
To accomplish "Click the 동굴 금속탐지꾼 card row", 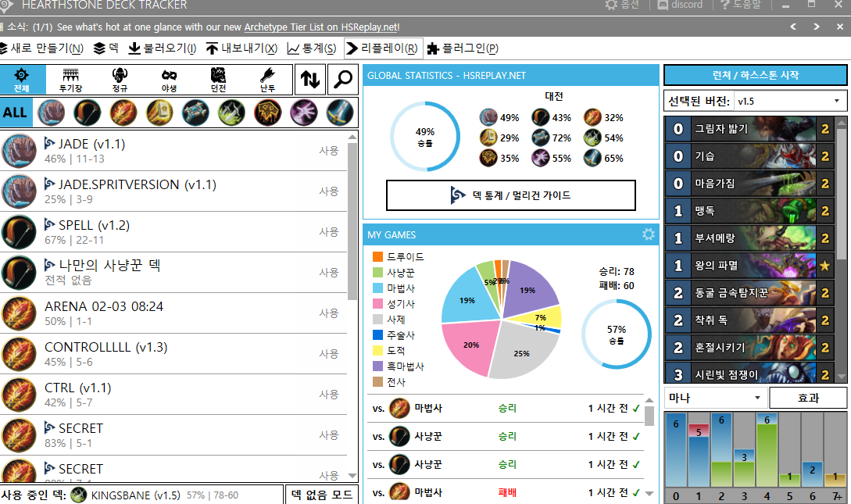I will tap(750, 293).
